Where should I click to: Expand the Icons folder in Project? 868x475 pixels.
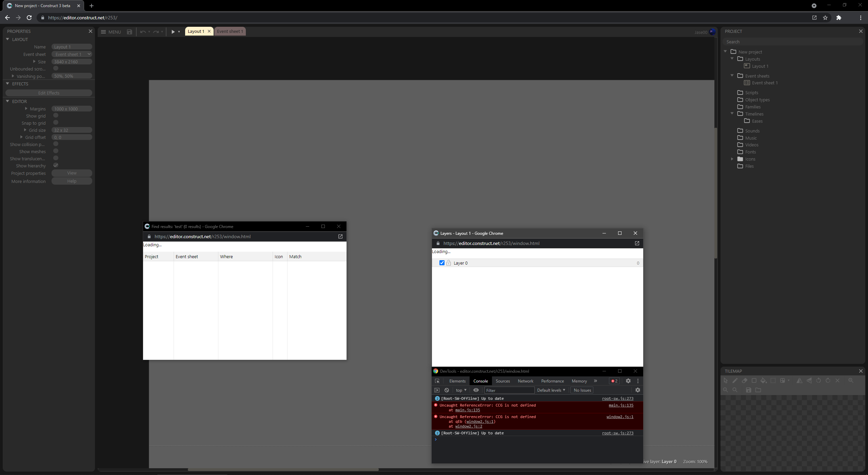coord(732,159)
